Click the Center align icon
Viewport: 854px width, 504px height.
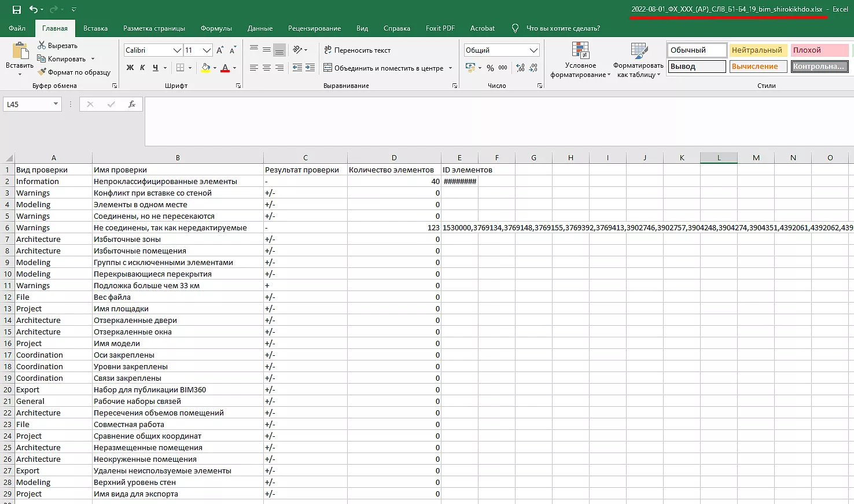click(267, 68)
